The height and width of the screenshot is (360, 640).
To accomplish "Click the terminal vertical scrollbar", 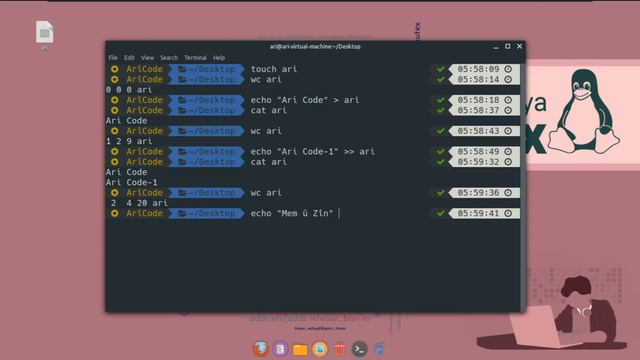I will [x=522, y=187].
